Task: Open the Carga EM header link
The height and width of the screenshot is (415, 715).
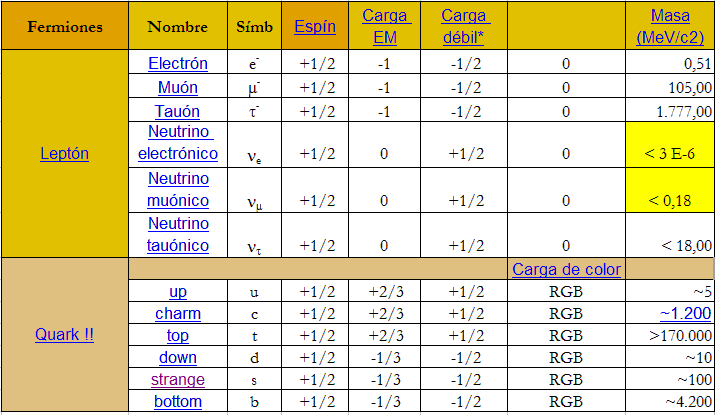Action: pyautogui.click(x=385, y=27)
